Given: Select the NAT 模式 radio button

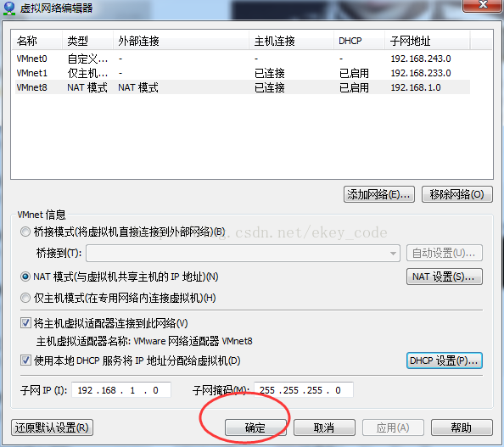Looking at the screenshot, I should coord(25,277).
